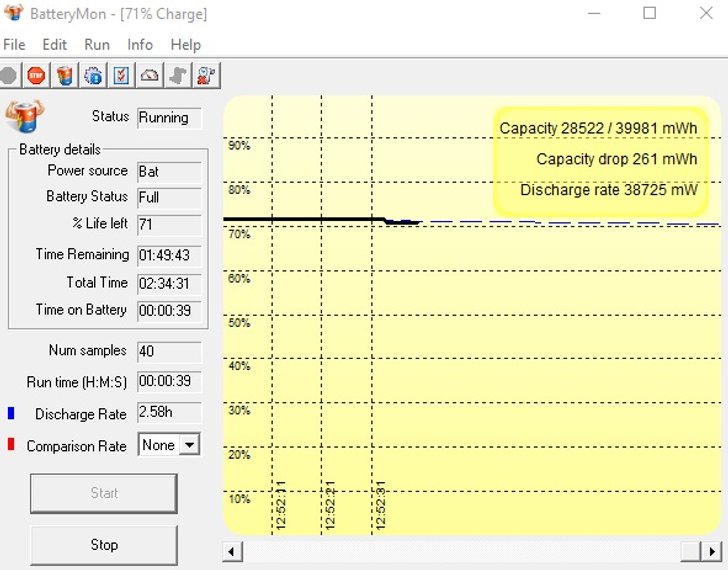Open the Edit menu
Screen dimensions: 728x570
click(x=55, y=45)
